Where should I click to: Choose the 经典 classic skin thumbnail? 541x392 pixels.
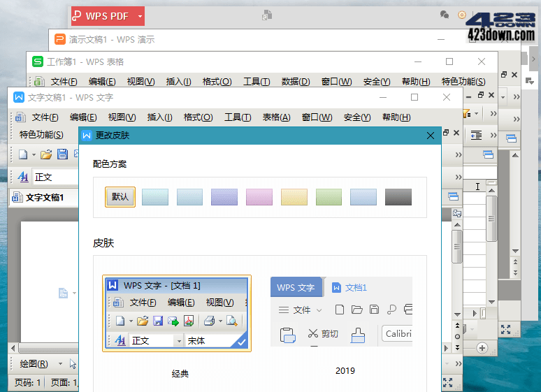pos(177,313)
